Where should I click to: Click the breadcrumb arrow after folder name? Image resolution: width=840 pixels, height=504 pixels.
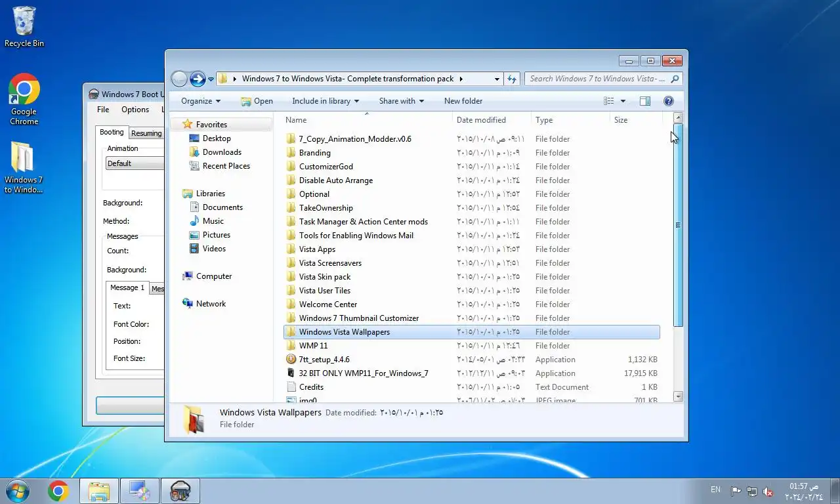click(461, 79)
